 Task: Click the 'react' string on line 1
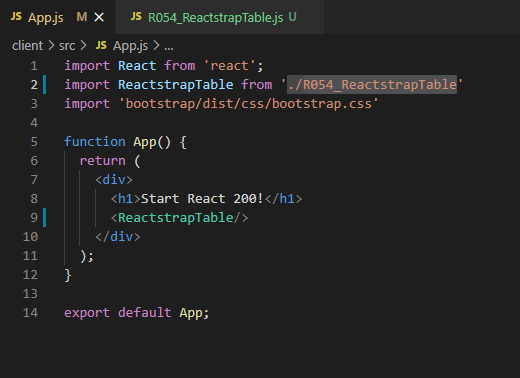[x=229, y=66]
